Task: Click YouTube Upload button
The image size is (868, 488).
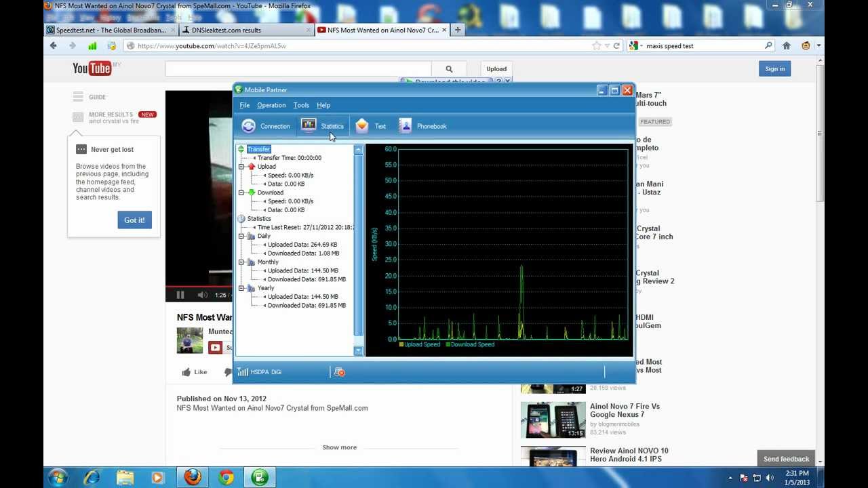Action: [496, 68]
